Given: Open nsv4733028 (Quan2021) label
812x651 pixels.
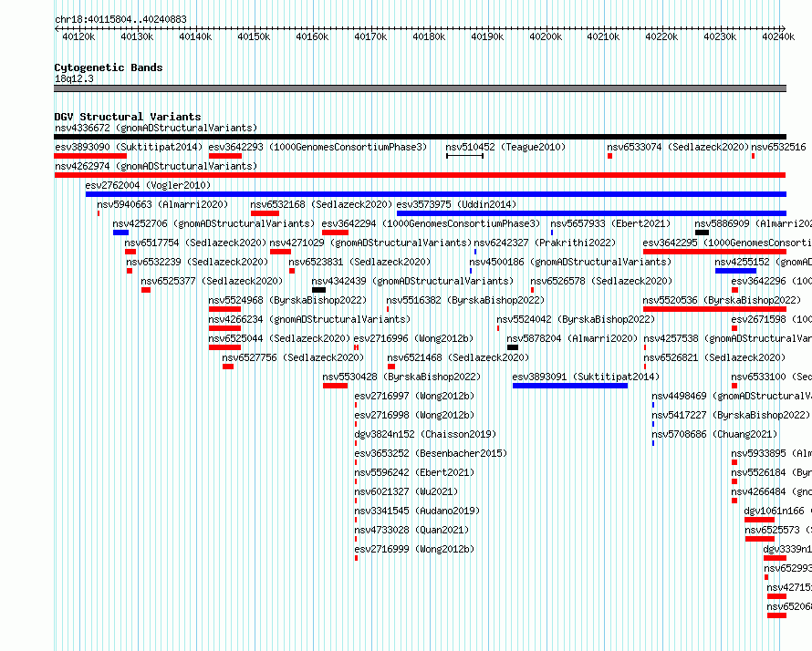Looking at the screenshot, I should pyautogui.click(x=412, y=530).
